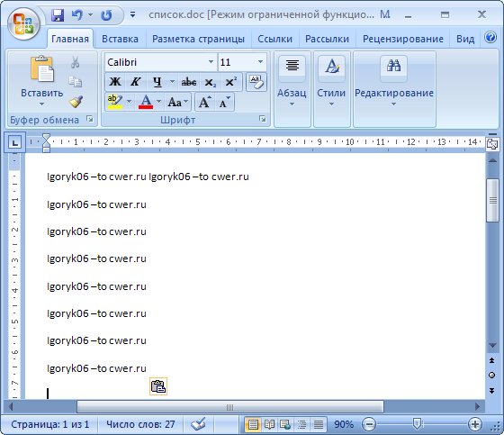This screenshot has height=435, width=504.
Task: Save the document with the floppy disk icon
Action: point(58,15)
